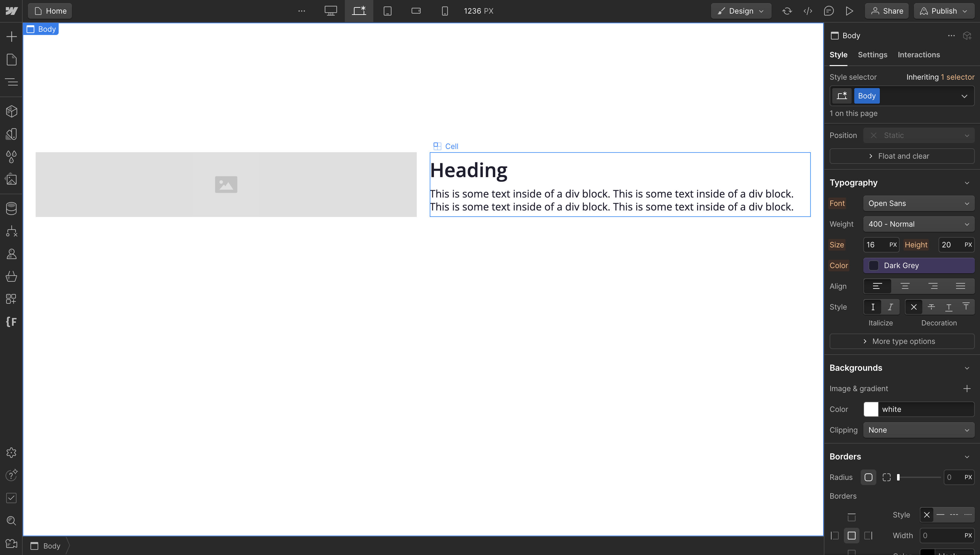Click the Publish button
Image resolution: width=980 pixels, height=555 pixels.
[943, 11]
